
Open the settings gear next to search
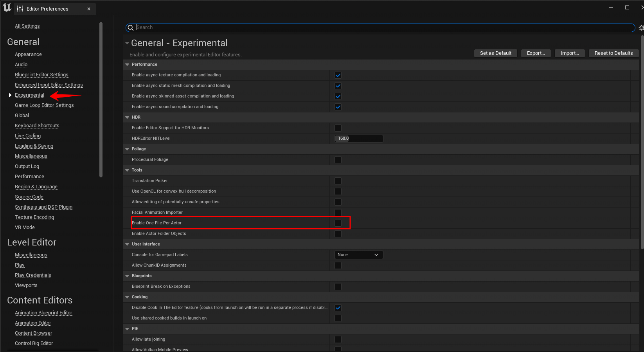(641, 28)
